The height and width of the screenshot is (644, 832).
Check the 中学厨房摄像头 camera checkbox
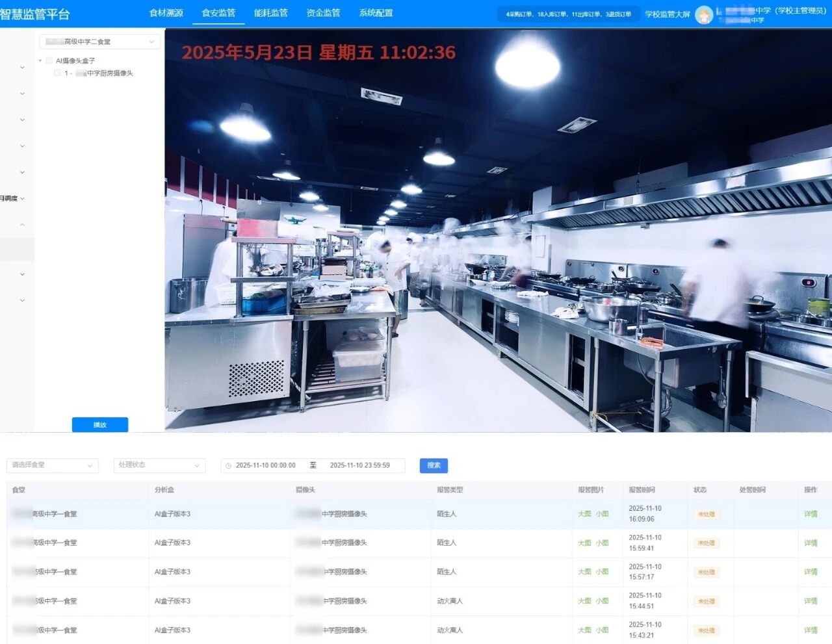click(x=58, y=73)
